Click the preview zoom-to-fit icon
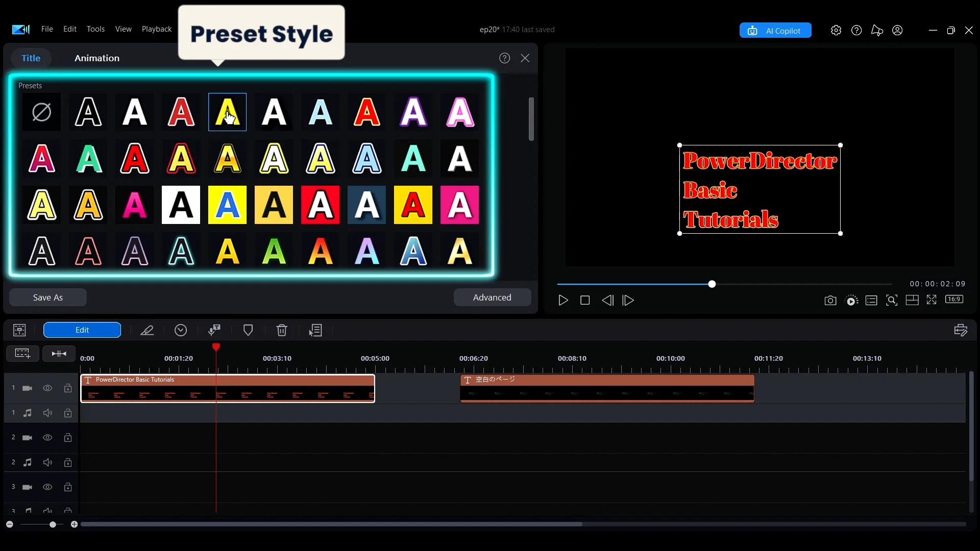Image resolution: width=980 pixels, height=551 pixels. click(892, 300)
